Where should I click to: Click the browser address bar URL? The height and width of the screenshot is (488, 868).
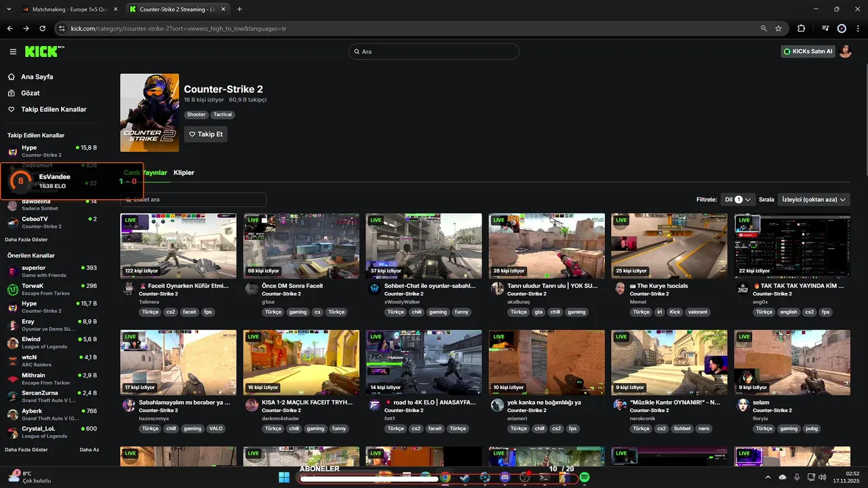click(178, 28)
